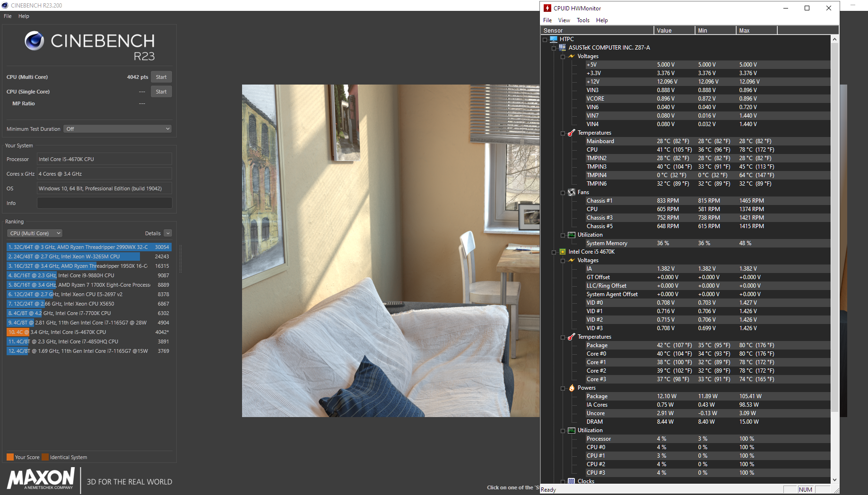The width and height of the screenshot is (868, 495).
Task: Click the Cinebench logo icon
Action: click(x=35, y=41)
